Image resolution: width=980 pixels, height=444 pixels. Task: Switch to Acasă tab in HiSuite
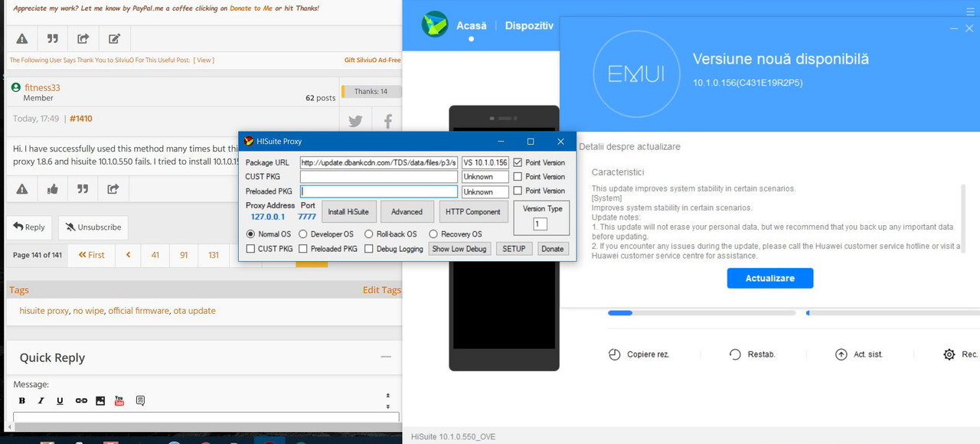(x=472, y=25)
